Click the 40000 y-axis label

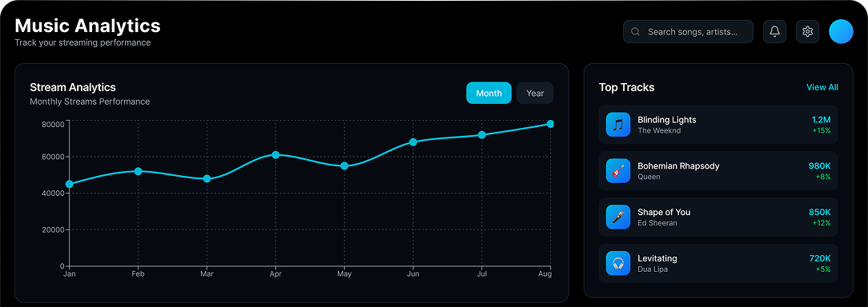click(53, 193)
